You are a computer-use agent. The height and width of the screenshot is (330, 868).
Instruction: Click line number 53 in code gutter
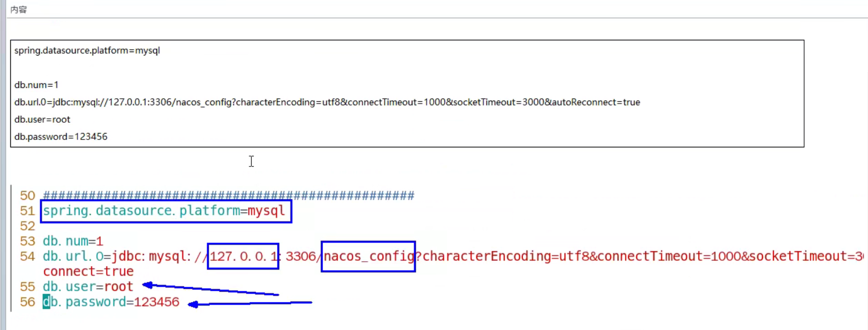27,241
